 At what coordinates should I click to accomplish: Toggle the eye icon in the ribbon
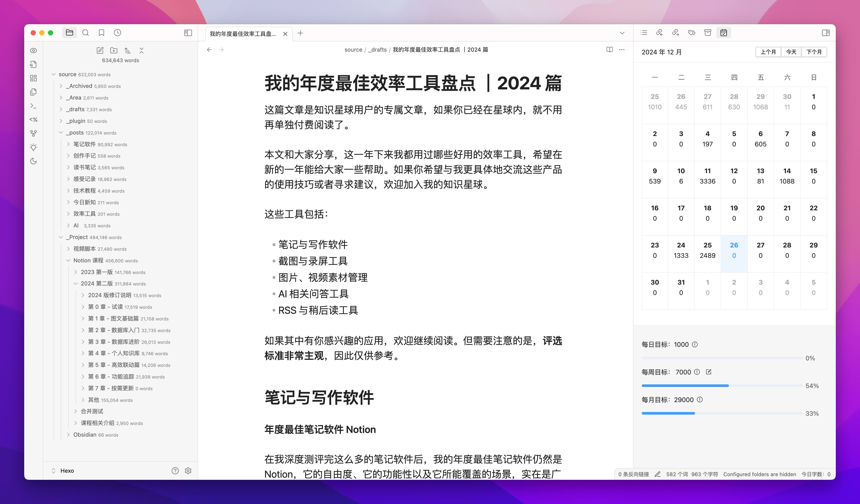[x=33, y=51]
